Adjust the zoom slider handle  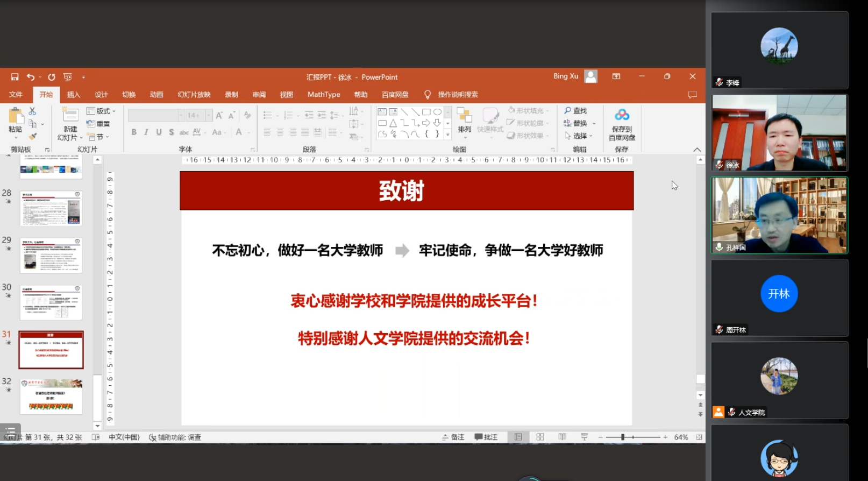coord(623,437)
